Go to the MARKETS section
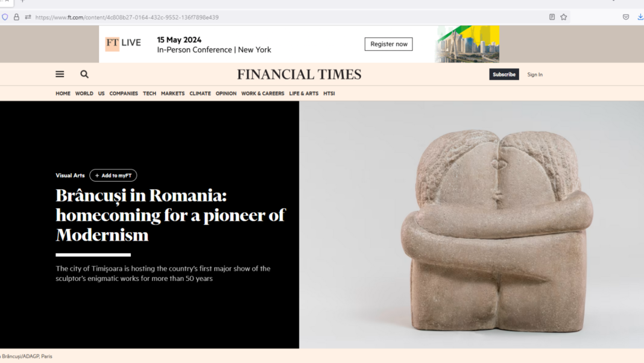The height and width of the screenshot is (363, 644). (x=172, y=93)
